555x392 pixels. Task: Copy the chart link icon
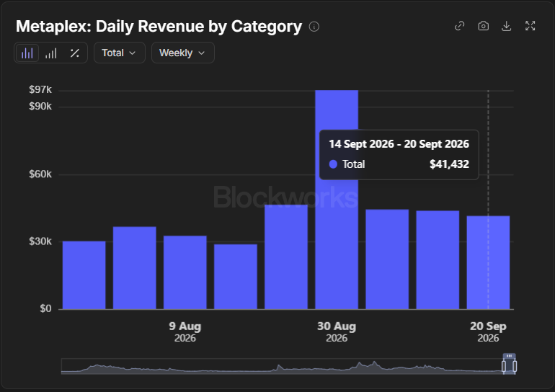(459, 26)
